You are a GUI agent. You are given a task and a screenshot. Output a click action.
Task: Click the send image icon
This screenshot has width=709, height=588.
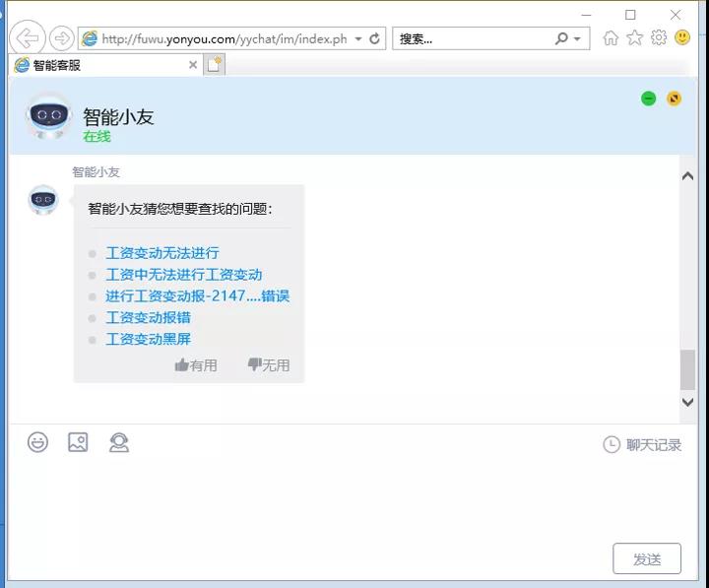pos(78,442)
